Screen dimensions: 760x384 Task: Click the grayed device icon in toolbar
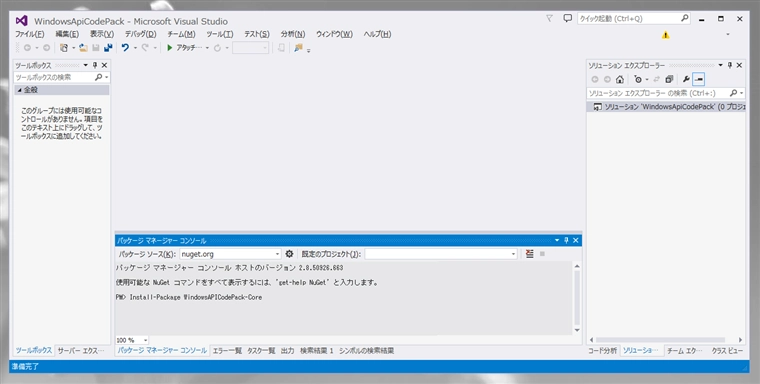pyautogui.click(x=281, y=48)
